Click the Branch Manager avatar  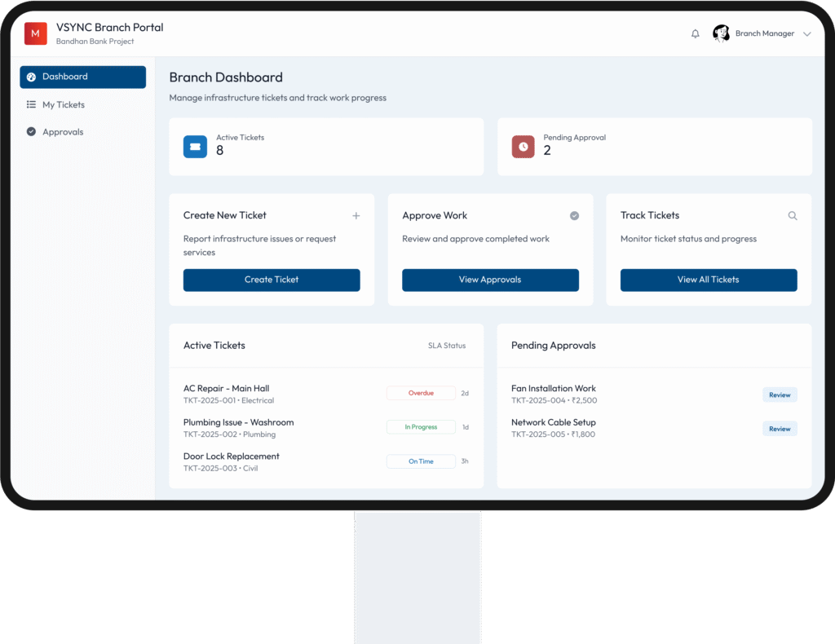pyautogui.click(x=721, y=33)
